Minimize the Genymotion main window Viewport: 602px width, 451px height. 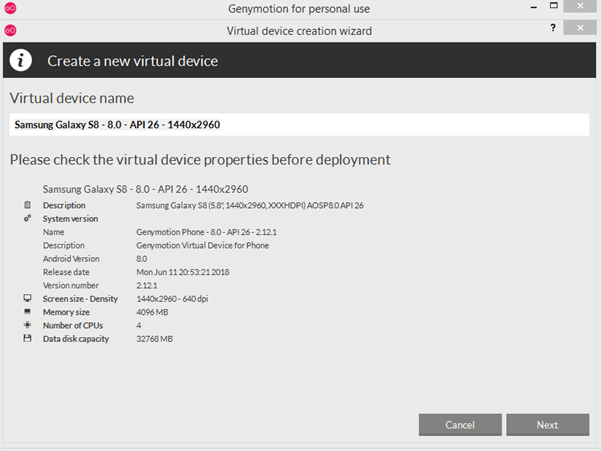tap(534, 7)
